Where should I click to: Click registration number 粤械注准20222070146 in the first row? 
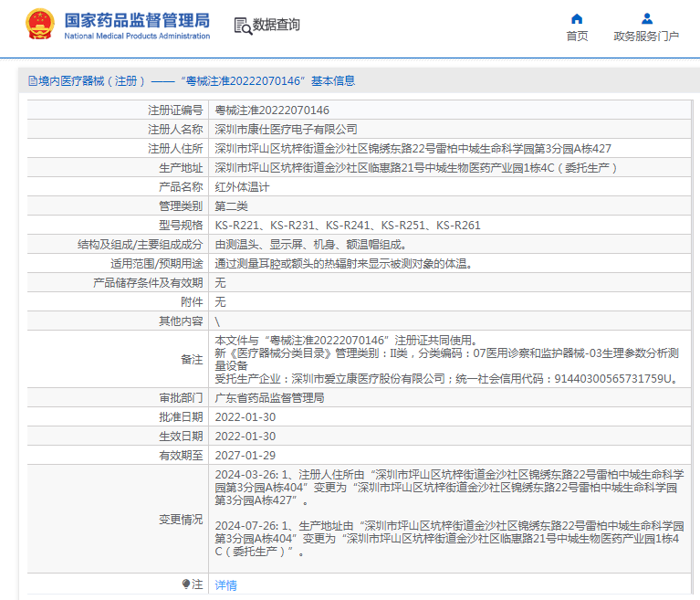tap(272, 110)
